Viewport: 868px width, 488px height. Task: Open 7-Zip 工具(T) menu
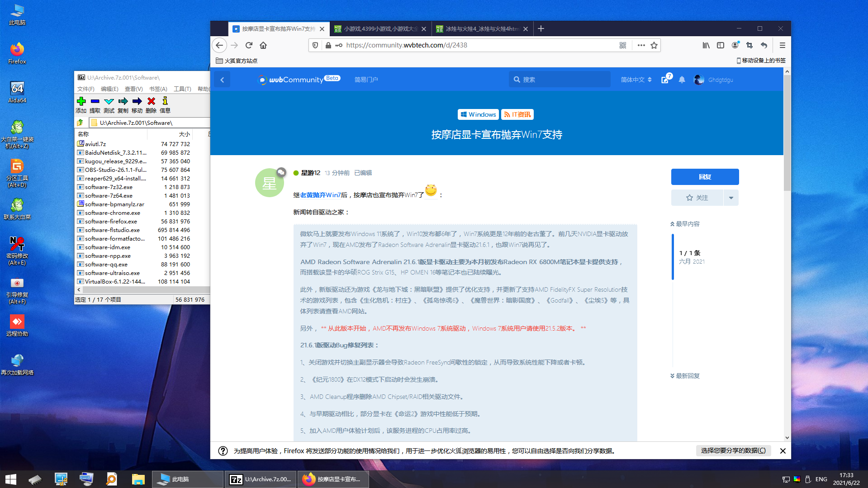pos(182,89)
